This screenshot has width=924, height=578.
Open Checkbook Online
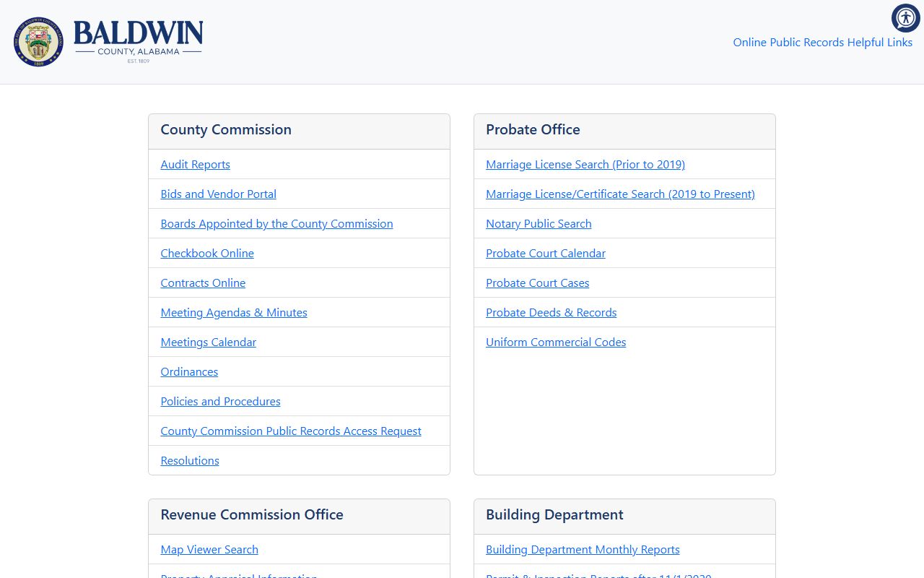[x=207, y=254]
